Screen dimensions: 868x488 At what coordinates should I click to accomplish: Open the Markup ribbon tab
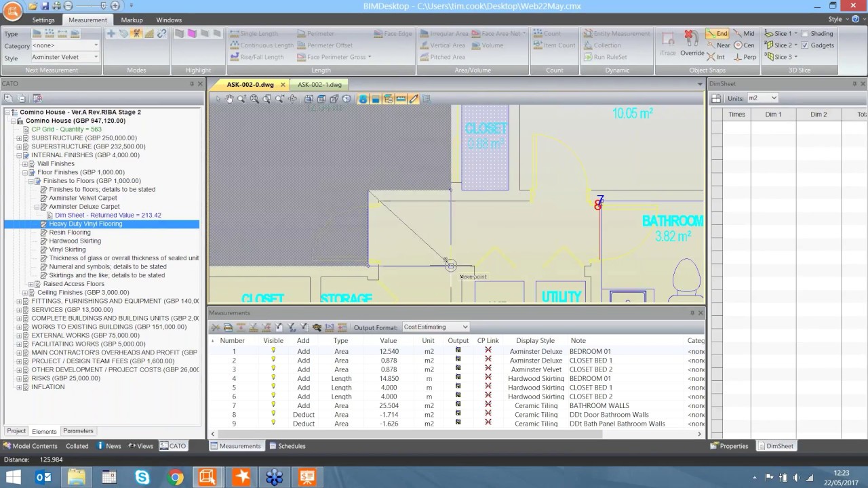[132, 20]
